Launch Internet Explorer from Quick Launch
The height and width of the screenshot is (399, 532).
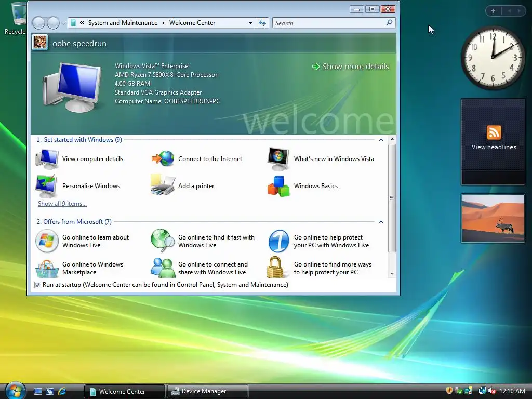[62, 392]
